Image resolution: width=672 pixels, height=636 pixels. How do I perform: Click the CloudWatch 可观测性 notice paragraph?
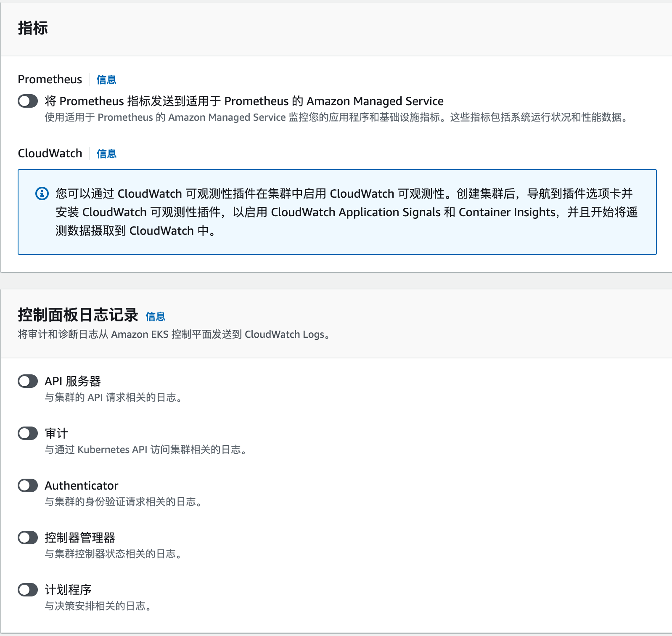pos(347,212)
